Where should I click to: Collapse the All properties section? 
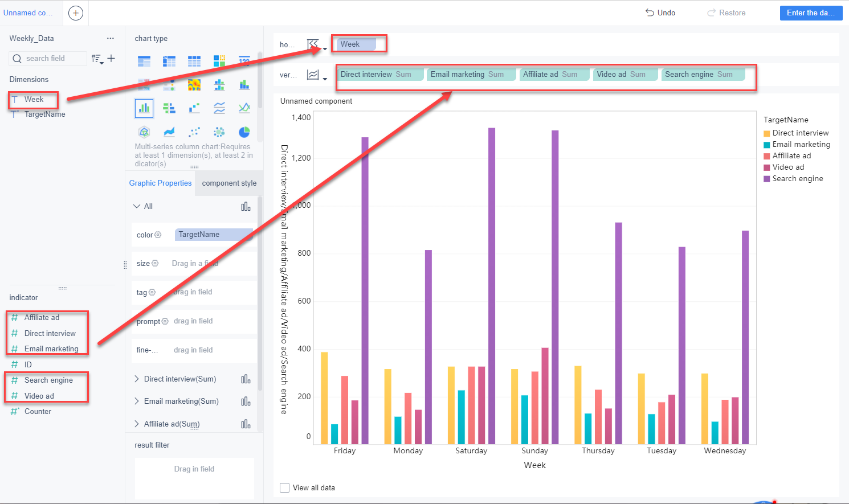[137, 206]
